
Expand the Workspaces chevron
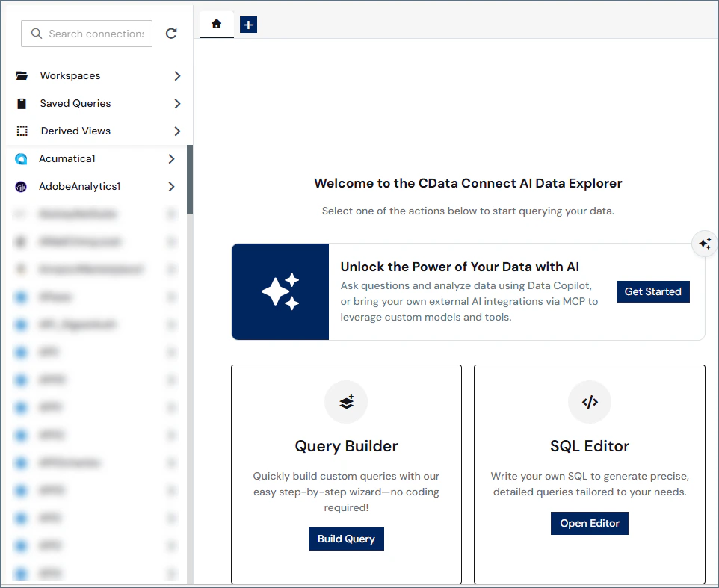(x=177, y=76)
